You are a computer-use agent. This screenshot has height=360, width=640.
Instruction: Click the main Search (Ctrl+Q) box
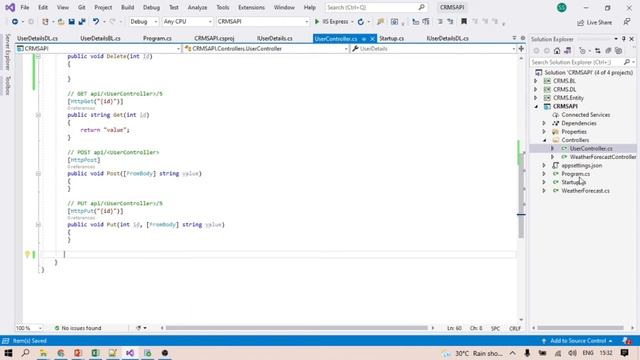(376, 7)
